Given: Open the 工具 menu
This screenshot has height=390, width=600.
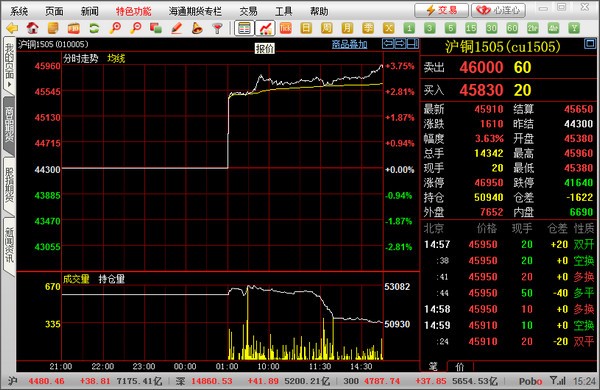Looking at the screenshot, I should pyautogui.click(x=284, y=11).
